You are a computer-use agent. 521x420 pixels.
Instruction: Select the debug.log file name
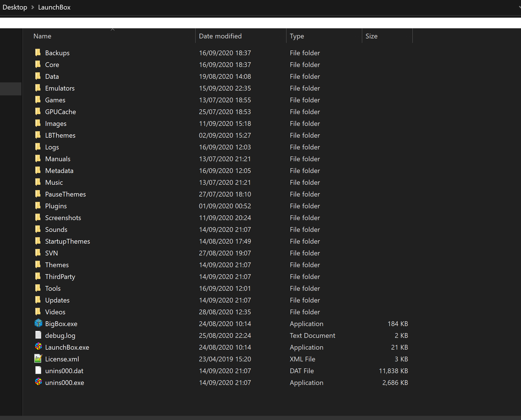click(x=60, y=336)
